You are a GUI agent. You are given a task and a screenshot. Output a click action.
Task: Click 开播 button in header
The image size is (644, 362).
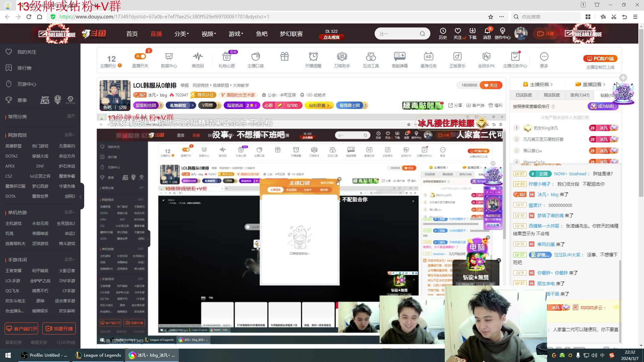tap(545, 34)
